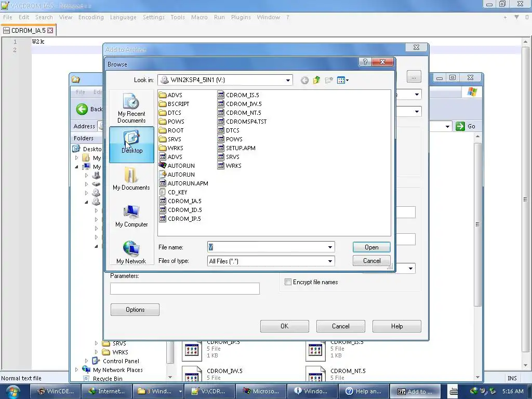Open My Network place in Browse dialog

click(x=131, y=252)
